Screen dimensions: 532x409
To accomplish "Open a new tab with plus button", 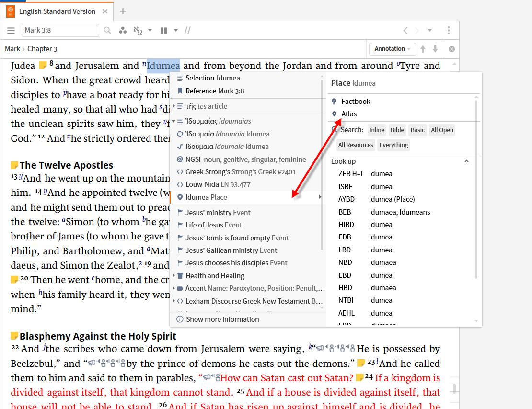I will tap(123, 11).
